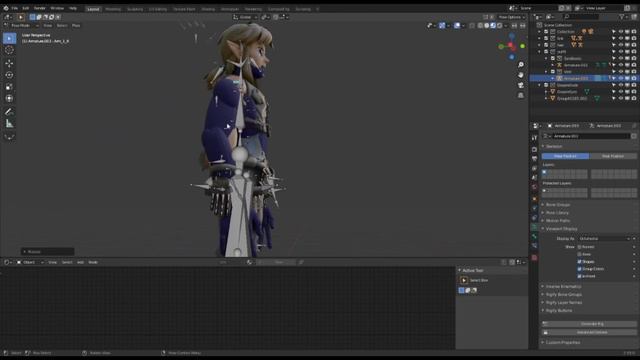Select the Cursor tool
Screen dimensions: 640x360
click(x=9, y=50)
